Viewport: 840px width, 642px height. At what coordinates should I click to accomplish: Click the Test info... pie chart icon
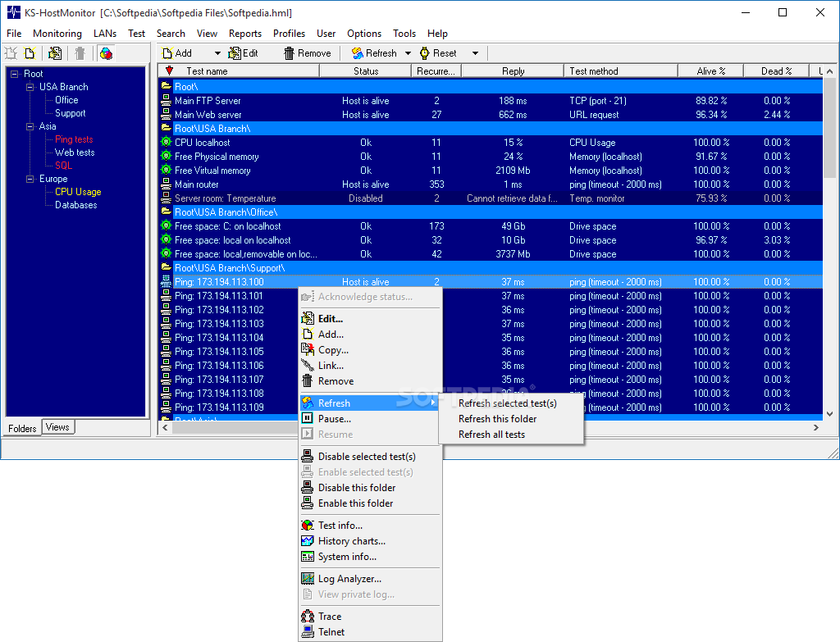tap(308, 526)
